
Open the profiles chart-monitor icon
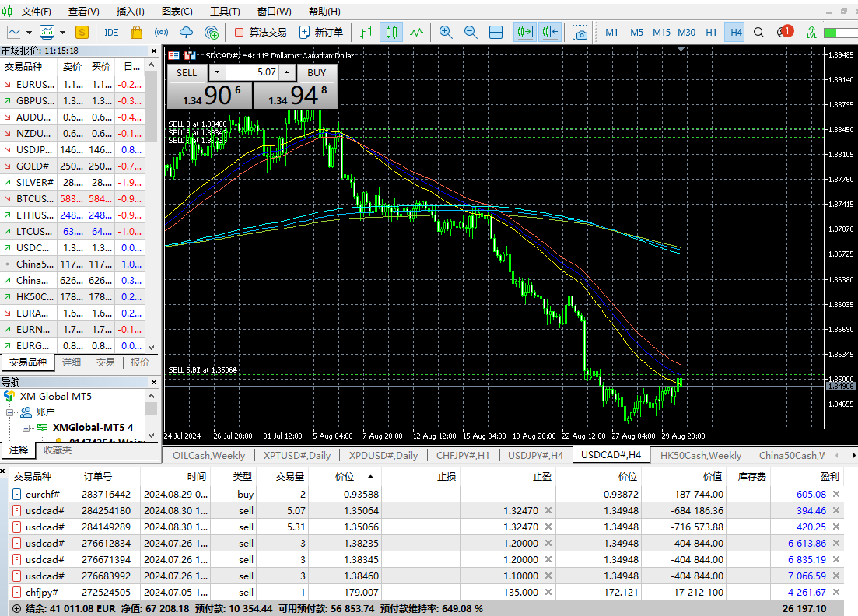click(47, 32)
